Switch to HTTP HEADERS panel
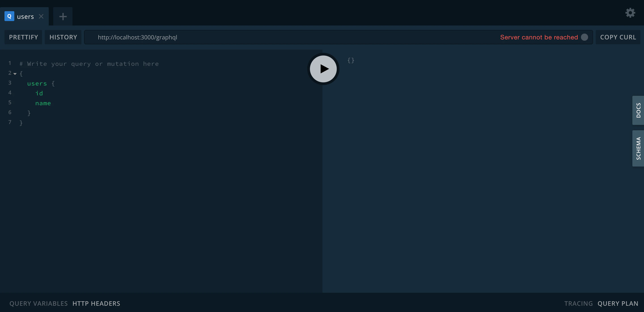 tap(96, 303)
